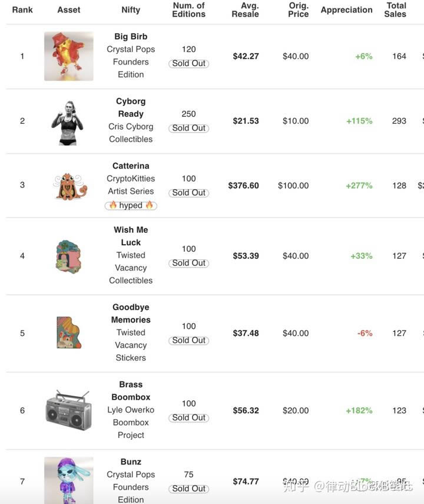This screenshot has width=424, height=504.
Task: Open the Cyborg Ready nifty title
Action: pyautogui.click(x=131, y=107)
